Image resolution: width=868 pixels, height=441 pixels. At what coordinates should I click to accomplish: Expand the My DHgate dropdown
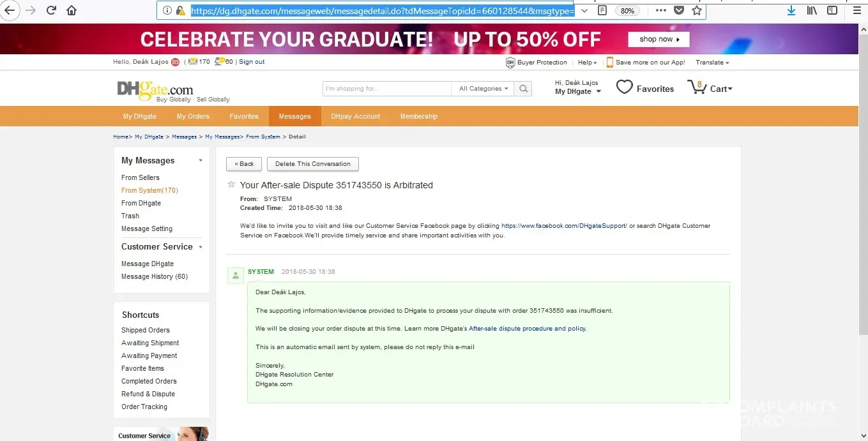point(578,91)
